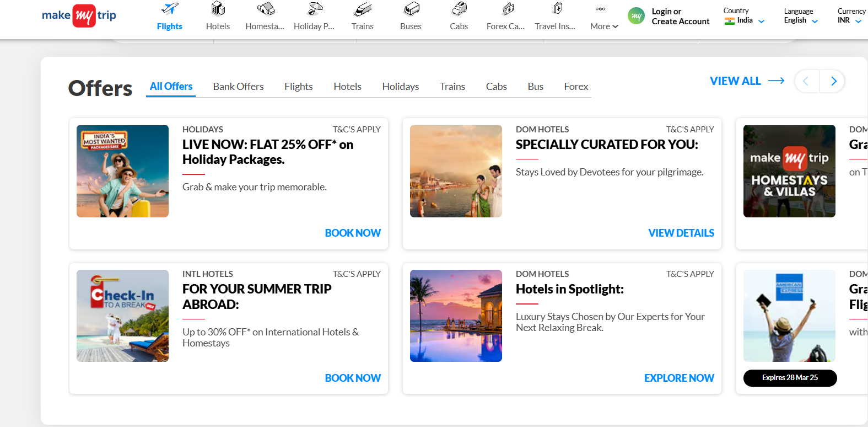Open the American Express offer thumbnail
The height and width of the screenshot is (427, 868).
tap(789, 316)
